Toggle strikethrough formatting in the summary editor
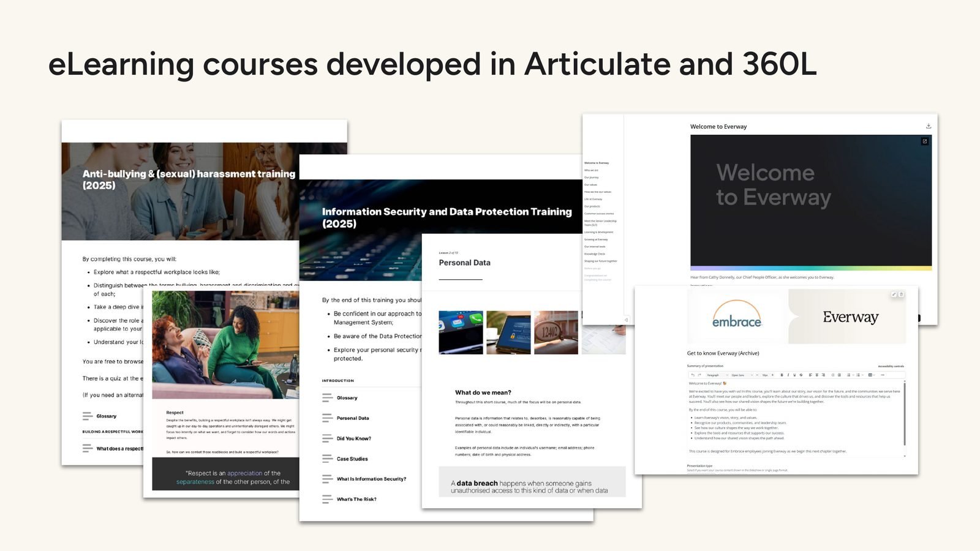This screenshot has width=980, height=551. 801,375
